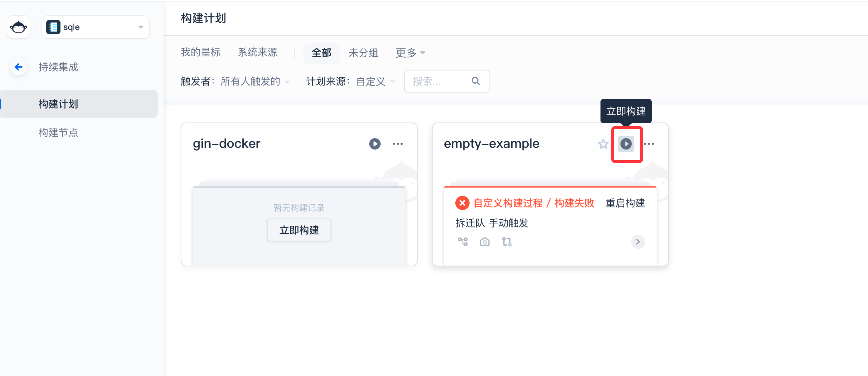Click the merge request icon

click(x=507, y=242)
